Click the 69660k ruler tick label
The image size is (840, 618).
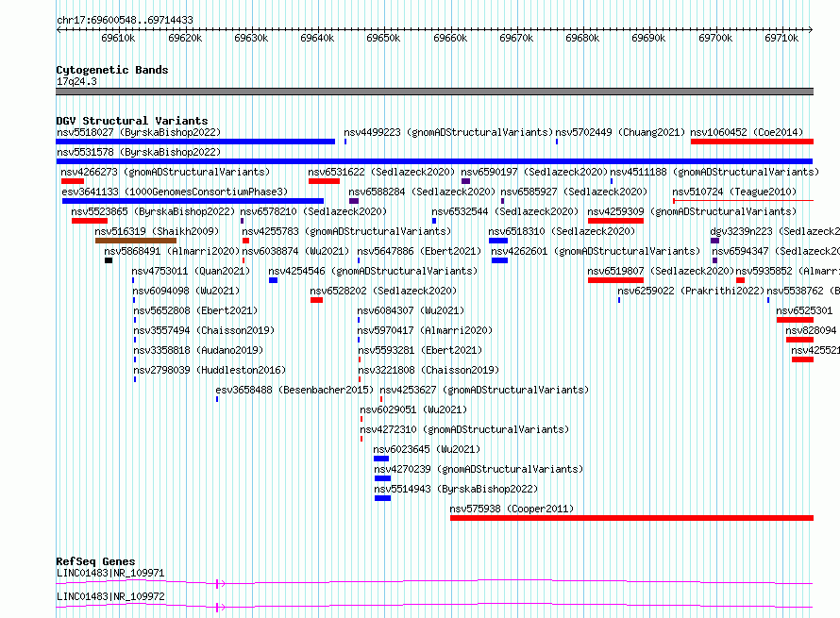(450, 38)
